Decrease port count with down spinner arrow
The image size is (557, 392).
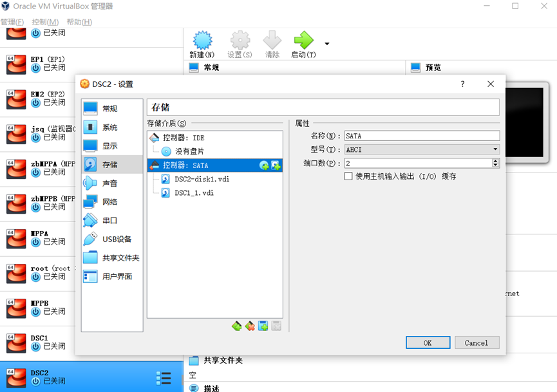496,165
